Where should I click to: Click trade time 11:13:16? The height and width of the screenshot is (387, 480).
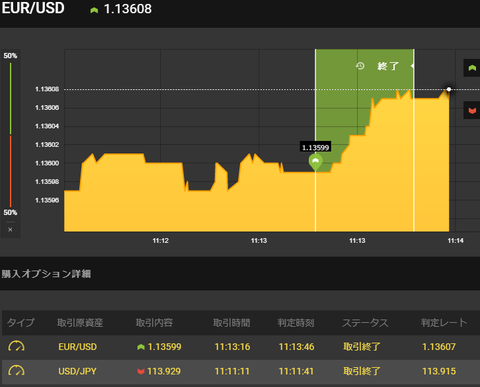[x=232, y=347]
